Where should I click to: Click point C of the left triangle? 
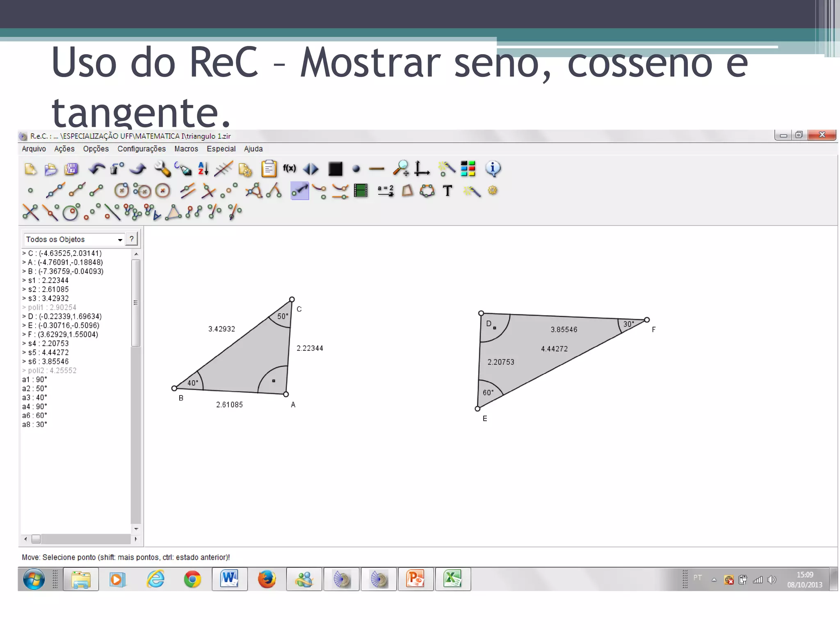tap(292, 299)
